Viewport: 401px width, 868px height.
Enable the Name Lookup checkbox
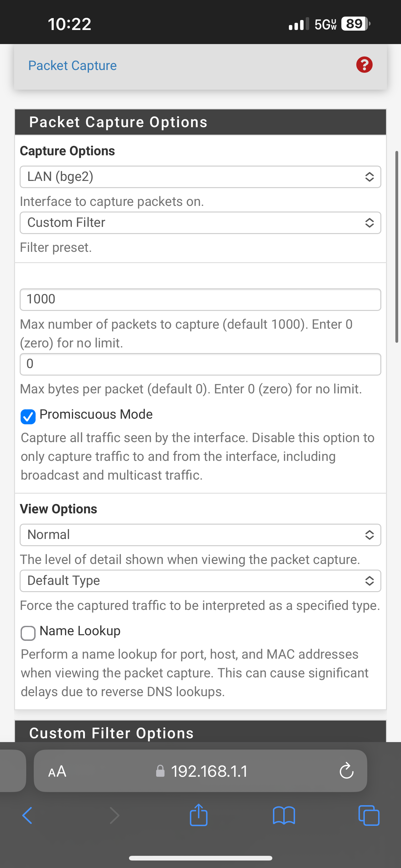pos(28,633)
